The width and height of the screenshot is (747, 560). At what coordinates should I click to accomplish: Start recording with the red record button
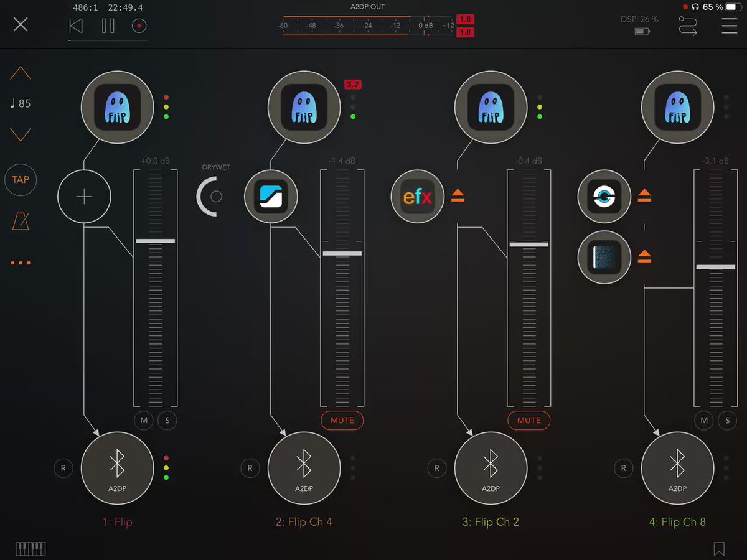pyautogui.click(x=139, y=26)
